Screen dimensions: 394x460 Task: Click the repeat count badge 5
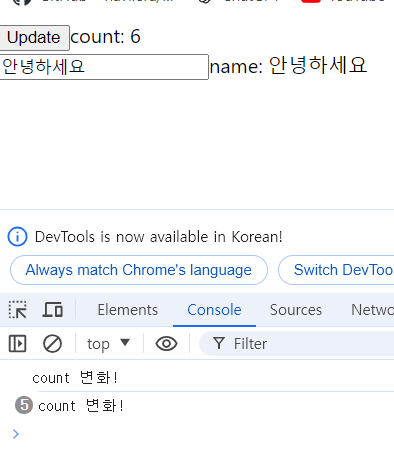tap(24, 405)
